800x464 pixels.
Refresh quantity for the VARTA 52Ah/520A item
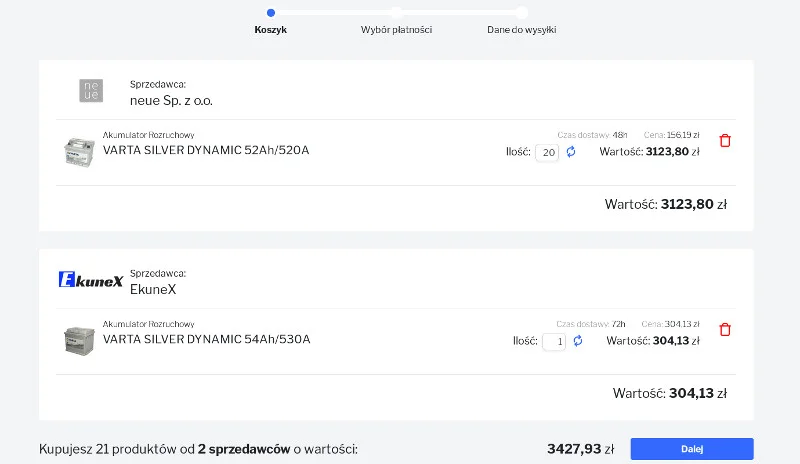tap(571, 152)
